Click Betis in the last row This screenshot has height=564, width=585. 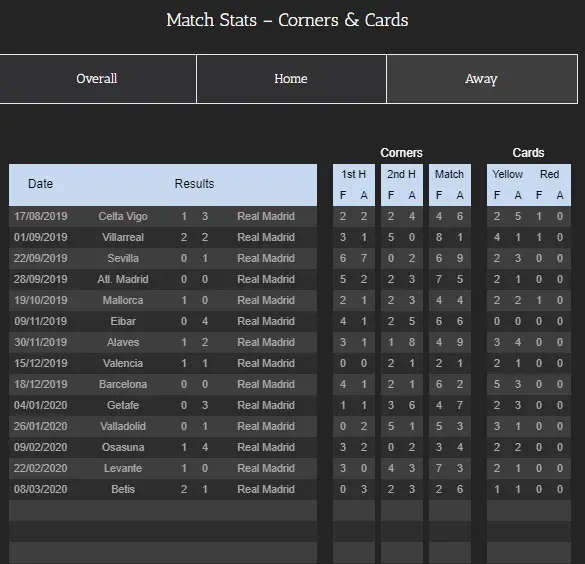(123, 489)
